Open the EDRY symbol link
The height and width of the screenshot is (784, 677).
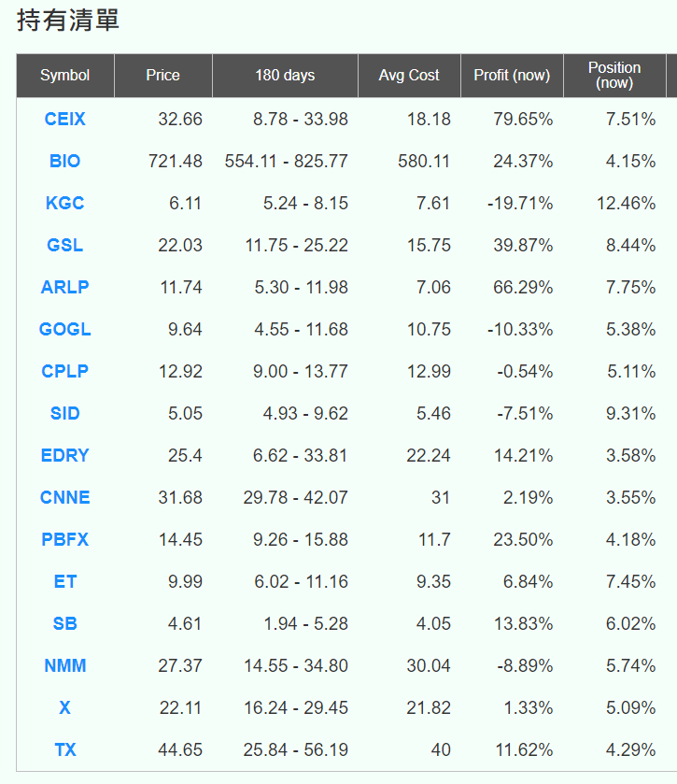[x=64, y=456]
